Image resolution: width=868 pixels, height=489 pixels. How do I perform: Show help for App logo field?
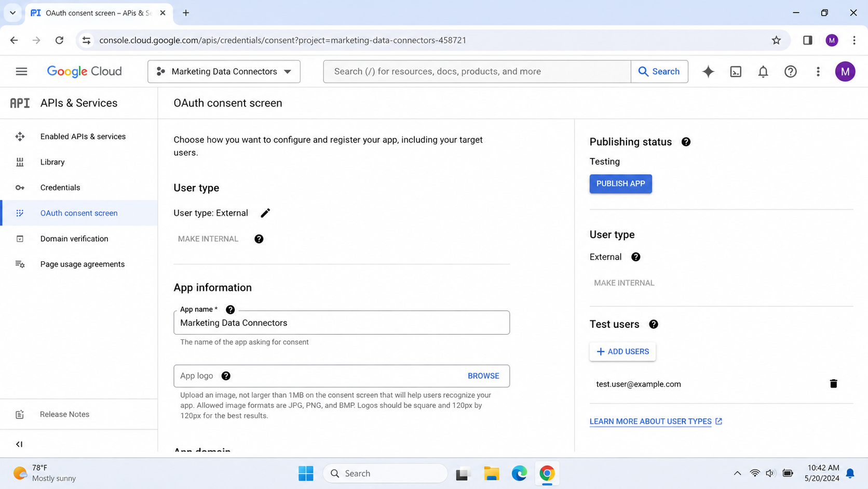226,376
